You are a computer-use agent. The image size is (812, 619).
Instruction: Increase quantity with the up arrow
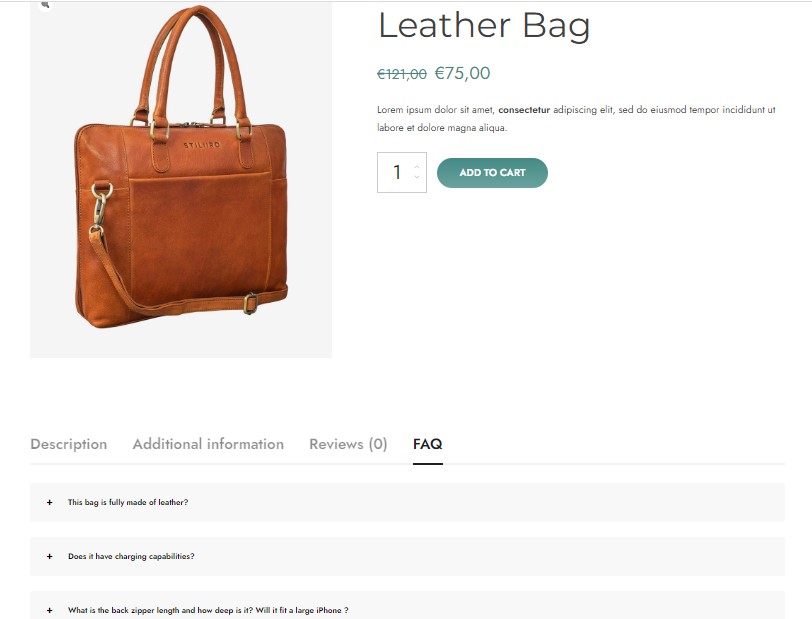tap(417, 167)
